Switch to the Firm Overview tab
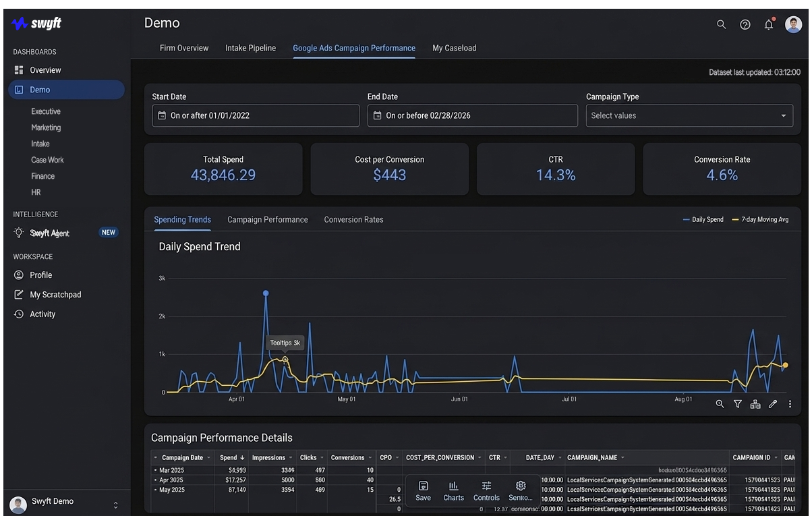The width and height of the screenshot is (812, 516). [184, 48]
